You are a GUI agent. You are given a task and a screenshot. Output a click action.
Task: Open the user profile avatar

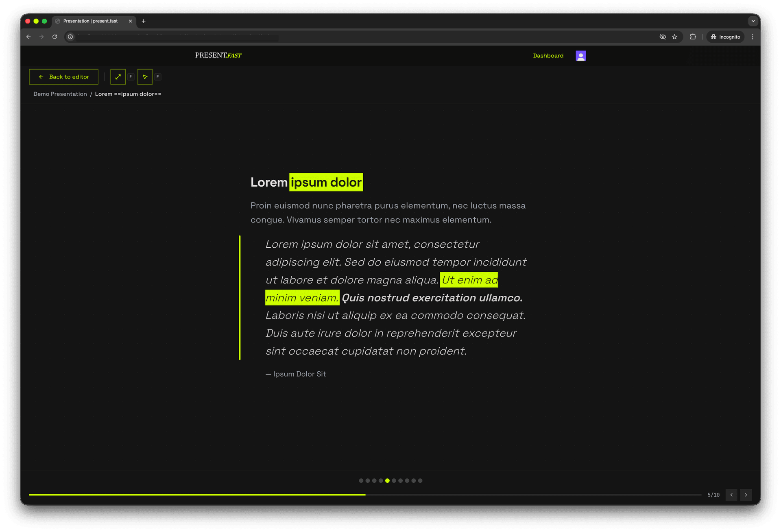point(580,55)
